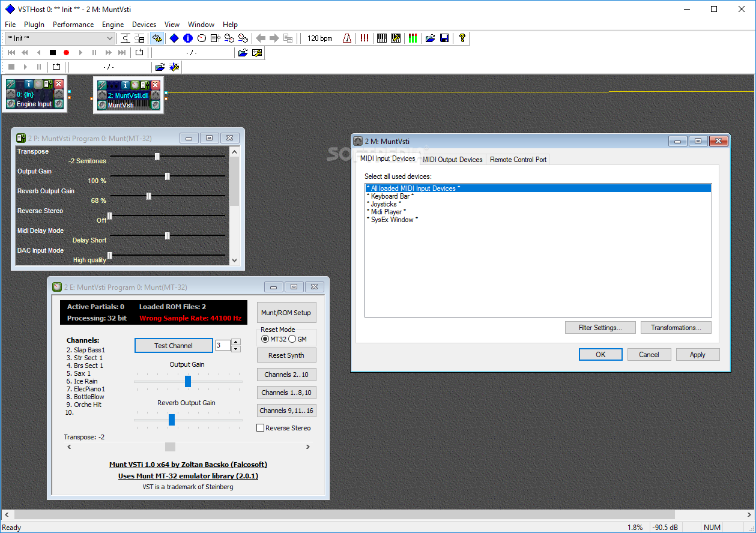Click the red X icon on the Engine Input module
This screenshot has width=756, height=533.
(x=58, y=84)
